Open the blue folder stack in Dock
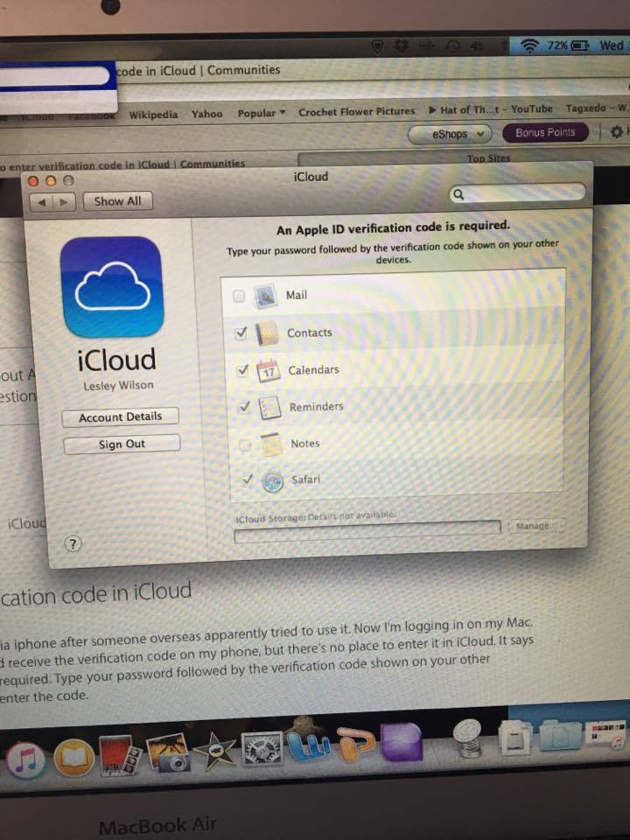Viewport: 630px width, 840px height. tap(560, 734)
